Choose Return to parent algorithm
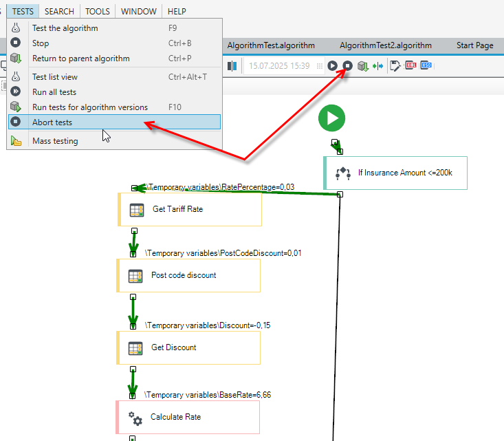The width and height of the screenshot is (504, 441). pos(114,58)
